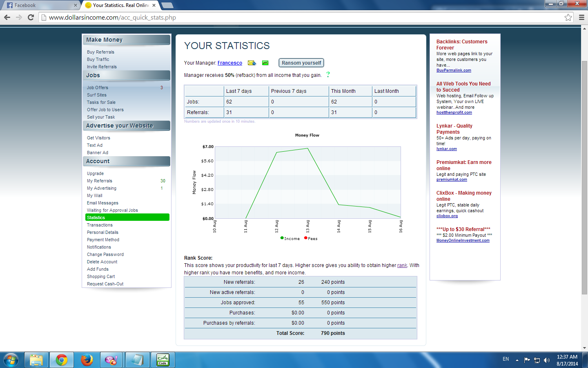Click Request Cash-Out
Viewport: 588px width, 368px height.
[105, 284]
